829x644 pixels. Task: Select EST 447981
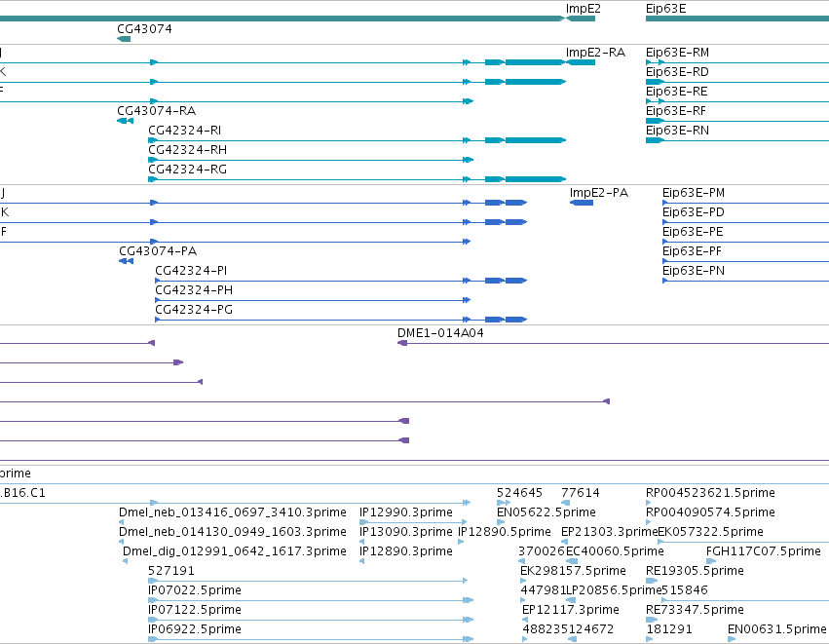click(543, 591)
